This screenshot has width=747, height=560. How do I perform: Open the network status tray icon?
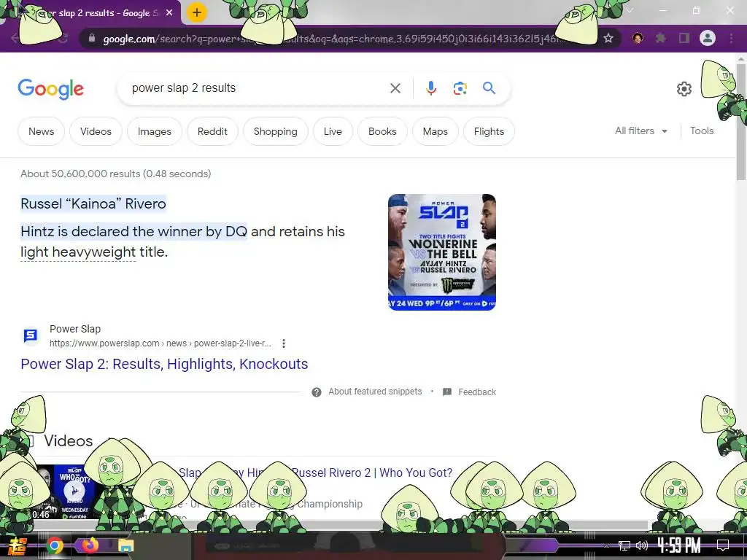[624, 545]
